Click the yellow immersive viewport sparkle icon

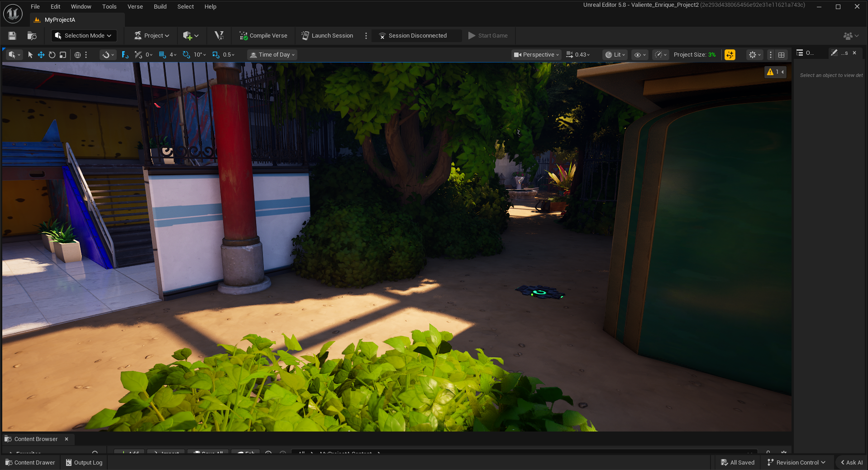point(730,55)
